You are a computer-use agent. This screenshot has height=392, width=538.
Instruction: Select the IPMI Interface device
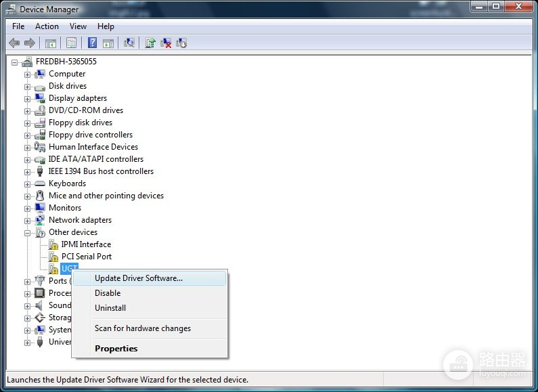86,244
